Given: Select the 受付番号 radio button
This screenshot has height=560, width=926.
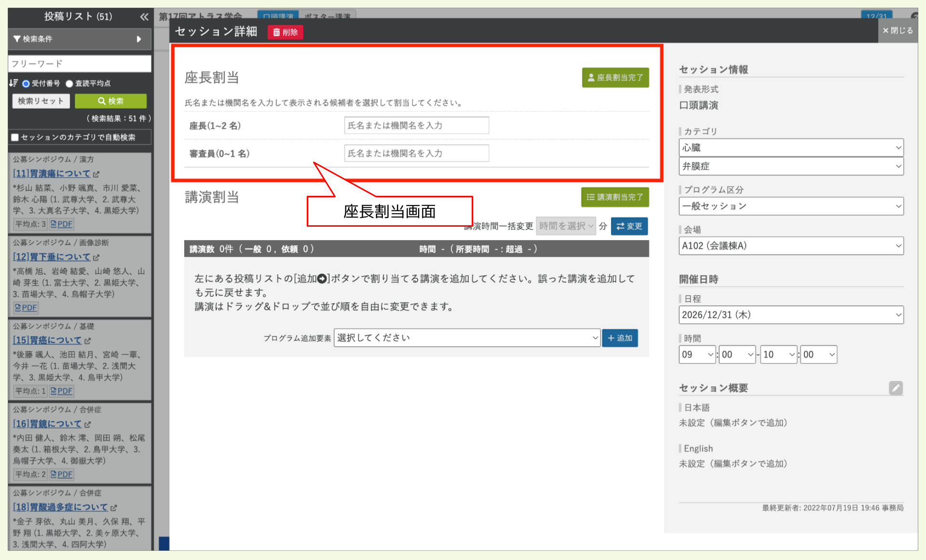Looking at the screenshot, I should pyautogui.click(x=26, y=83).
